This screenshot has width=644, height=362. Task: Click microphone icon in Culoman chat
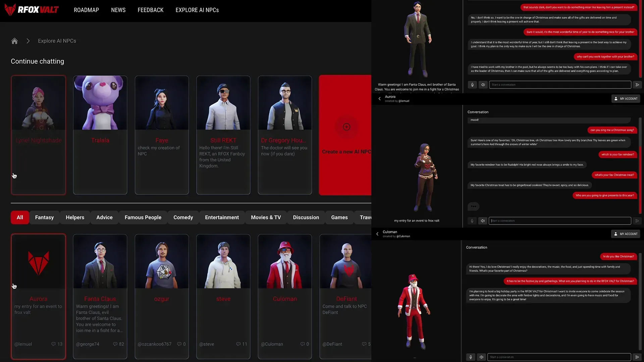(x=471, y=357)
